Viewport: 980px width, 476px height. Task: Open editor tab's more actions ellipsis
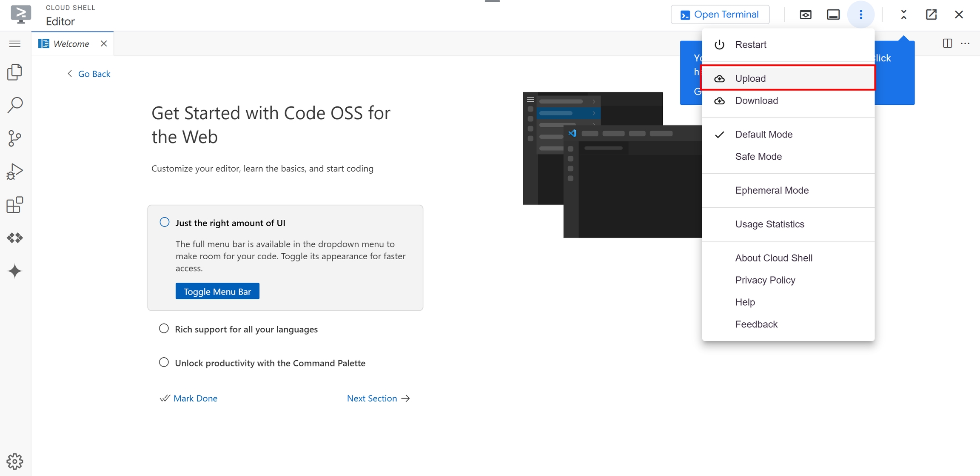pos(965,43)
